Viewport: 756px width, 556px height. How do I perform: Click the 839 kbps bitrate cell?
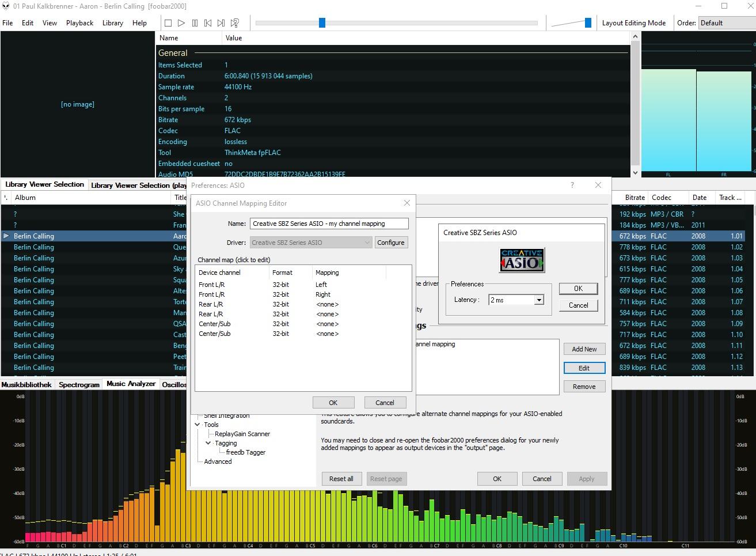click(632, 368)
